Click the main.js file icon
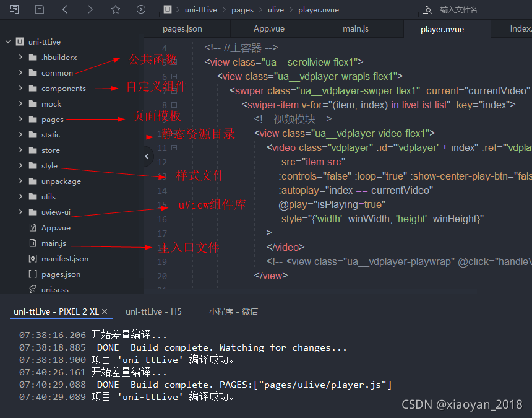532x418 pixels. point(33,243)
